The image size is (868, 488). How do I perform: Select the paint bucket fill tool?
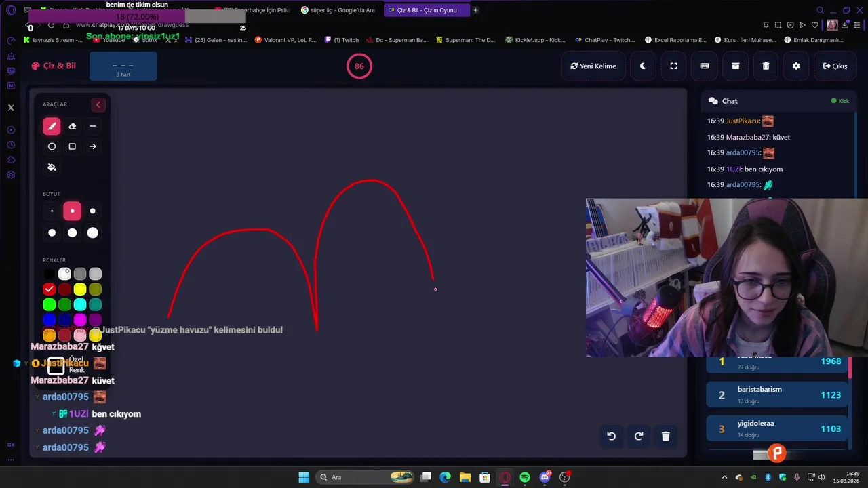pos(52,167)
